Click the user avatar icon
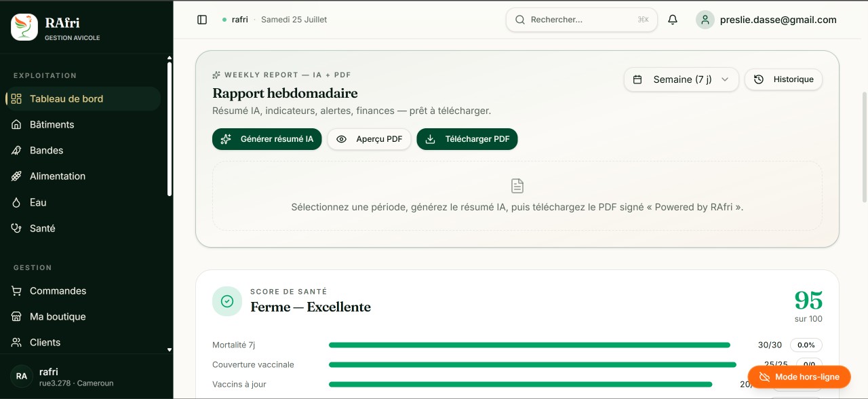The width and height of the screenshot is (868, 399). (705, 20)
